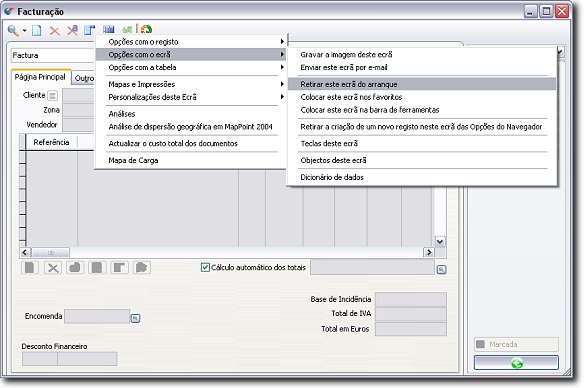This screenshot has width=584, height=388.
Task: Click the plain red X delete icon
Action: click(x=55, y=31)
